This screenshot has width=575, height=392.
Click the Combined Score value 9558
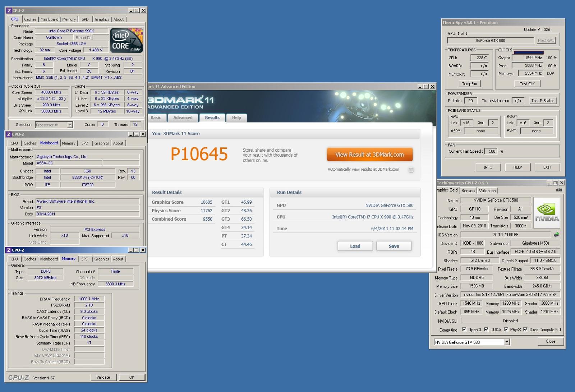click(x=207, y=219)
